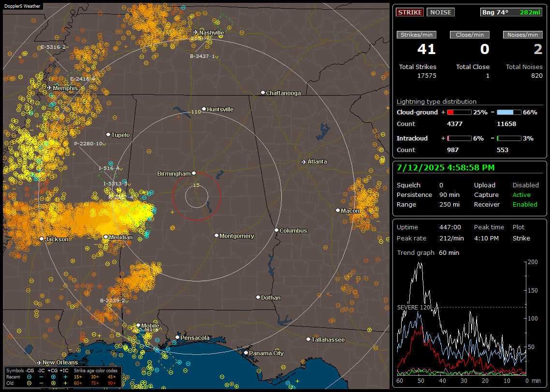Click the 110 range ring label

click(x=196, y=112)
